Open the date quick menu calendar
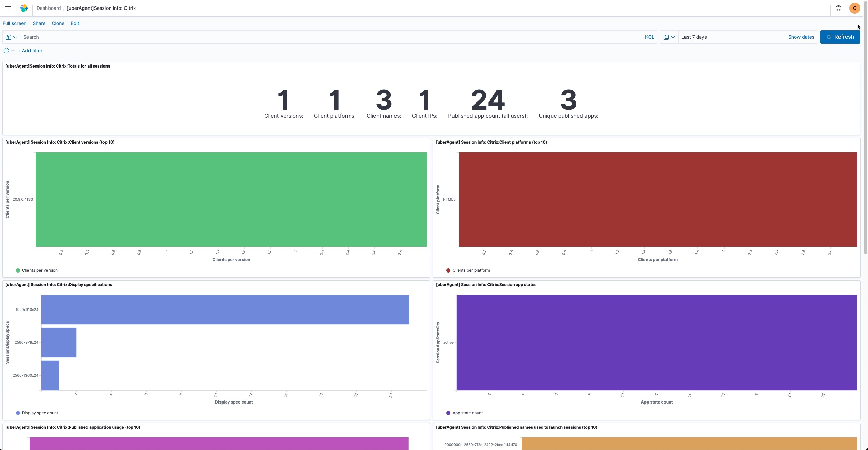The image size is (868, 450). click(669, 37)
